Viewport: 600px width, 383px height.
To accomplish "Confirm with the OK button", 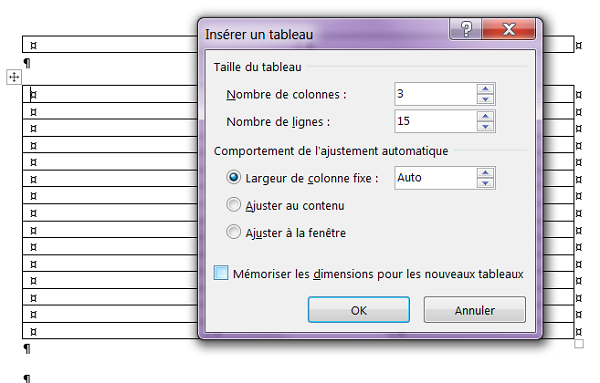I will coord(359,310).
